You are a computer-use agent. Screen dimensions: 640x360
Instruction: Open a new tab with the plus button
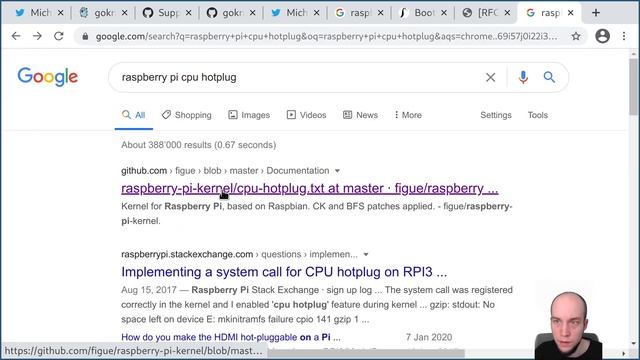(x=596, y=13)
